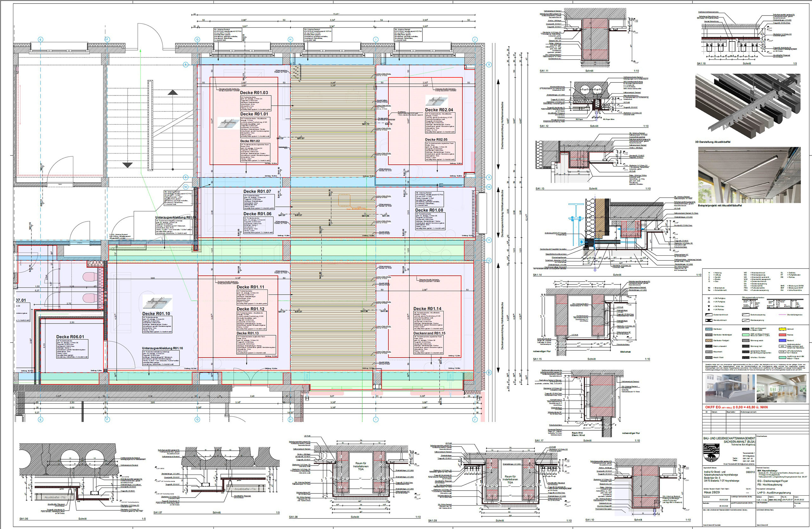Click the 'Deckenrand R01.15' label
Image resolution: width=812 pixels, height=529 pixels.
pyautogui.click(x=429, y=333)
